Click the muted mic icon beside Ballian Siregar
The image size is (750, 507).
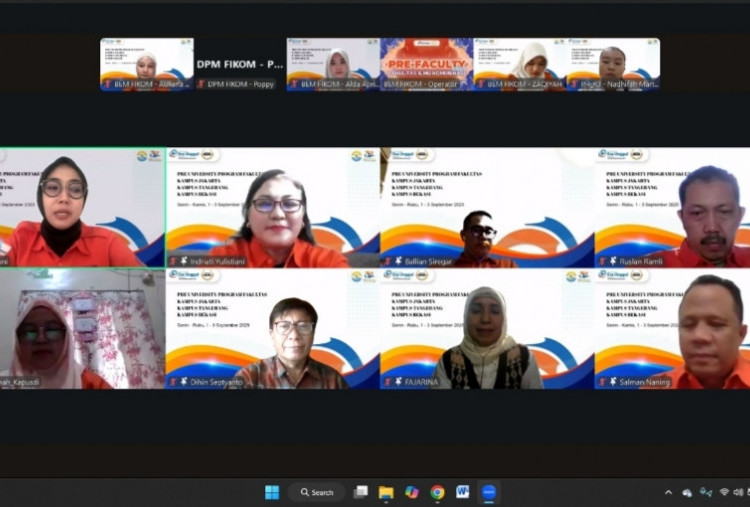(388, 261)
